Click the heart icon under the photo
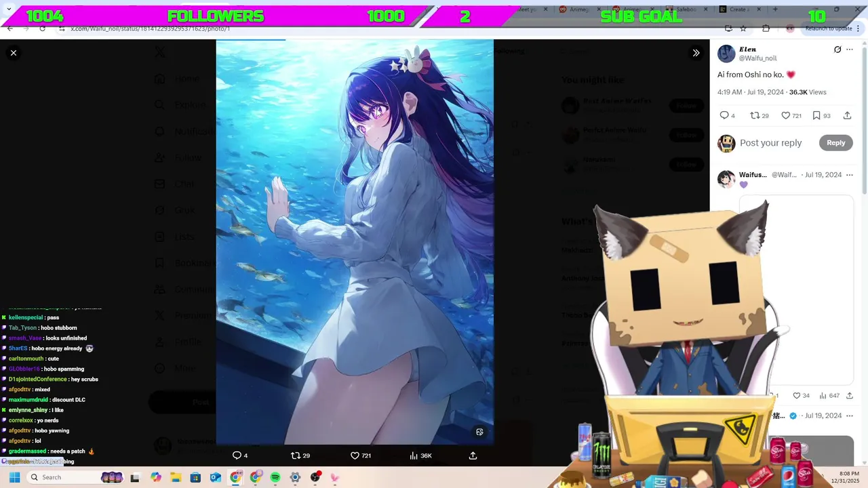The width and height of the screenshot is (868, 488). pyautogui.click(x=355, y=455)
